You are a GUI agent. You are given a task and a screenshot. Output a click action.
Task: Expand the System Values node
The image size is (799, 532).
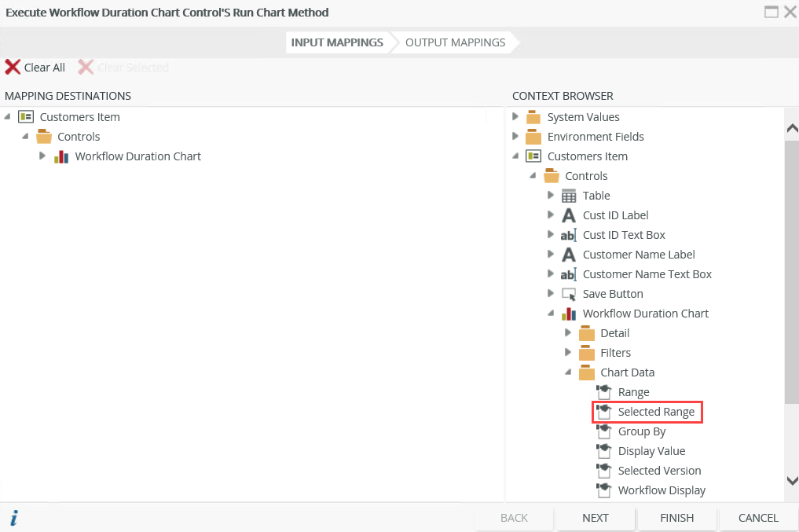tap(515, 116)
